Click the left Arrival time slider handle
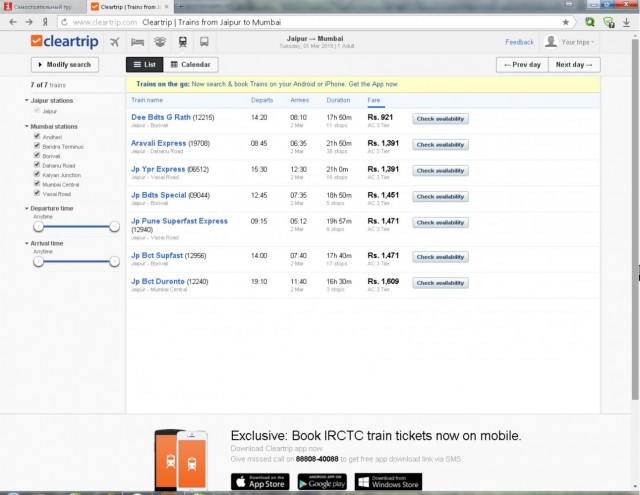The image size is (640, 495). point(38,261)
